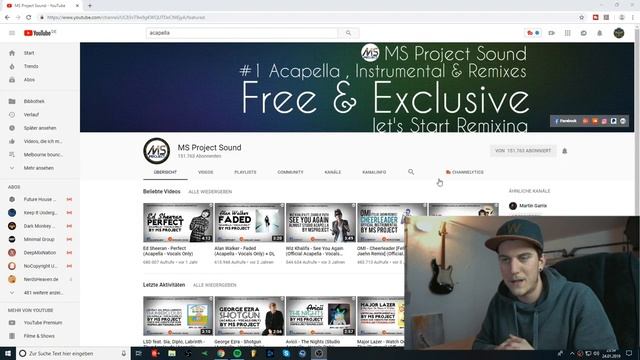Toggle the channel notification bell beside subscribe
The width and height of the screenshot is (640, 360).
click(564, 151)
